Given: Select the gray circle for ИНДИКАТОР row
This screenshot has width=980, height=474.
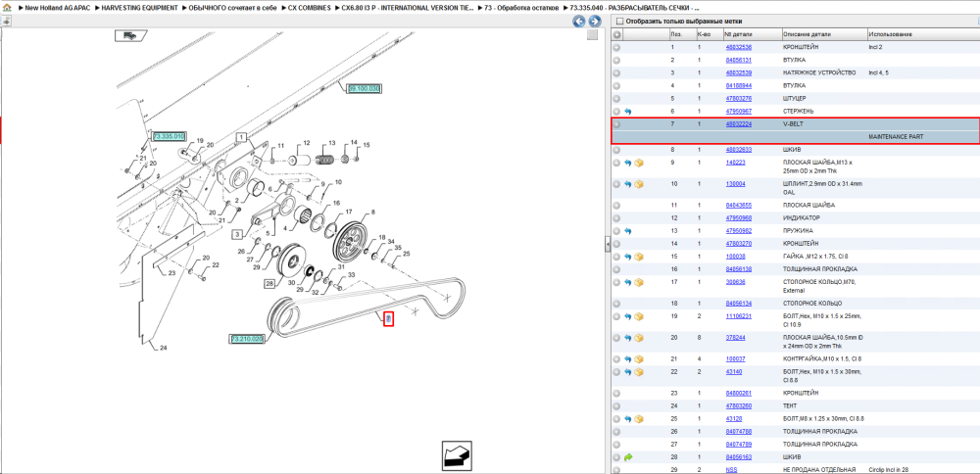Looking at the screenshot, I should pos(616,218).
